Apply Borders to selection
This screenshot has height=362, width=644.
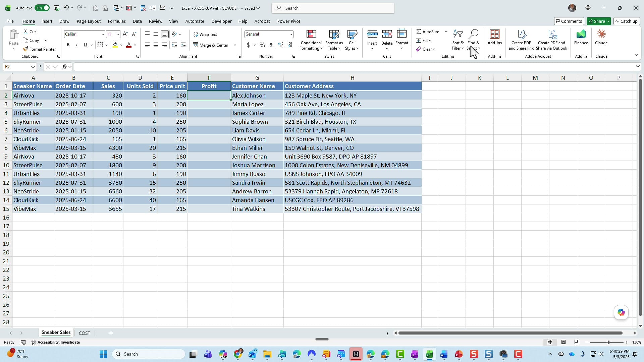coord(100,45)
